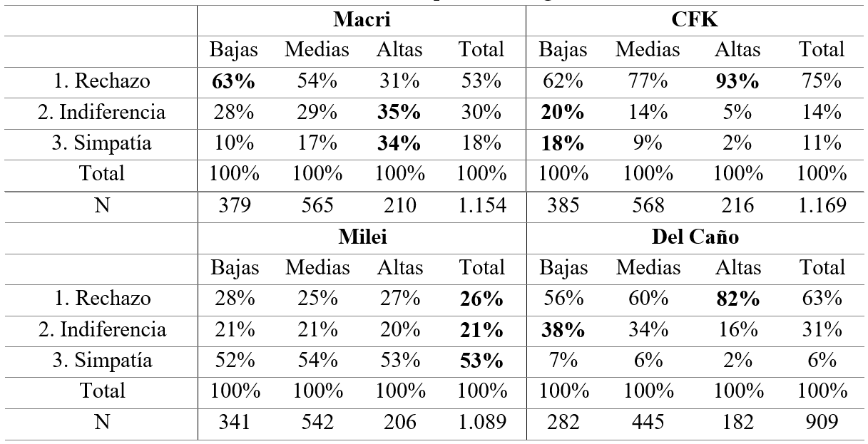Image resolution: width=868 pixels, height=444 pixels.
Task: Select the N value 909
Action: (x=822, y=423)
